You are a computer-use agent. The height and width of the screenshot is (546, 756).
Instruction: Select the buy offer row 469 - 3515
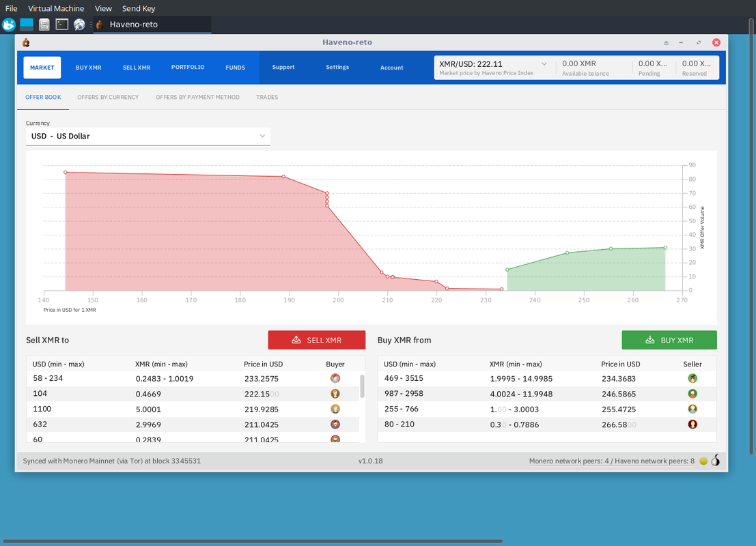[x=547, y=378]
